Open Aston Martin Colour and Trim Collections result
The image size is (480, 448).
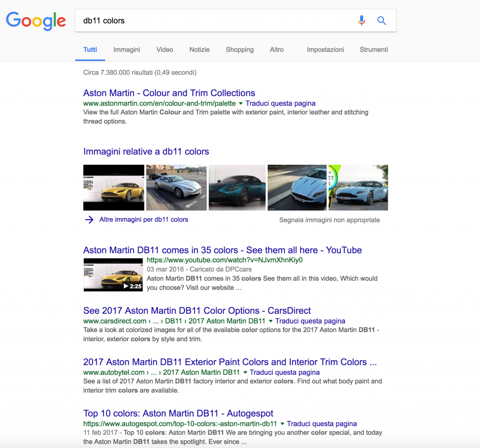(x=169, y=93)
